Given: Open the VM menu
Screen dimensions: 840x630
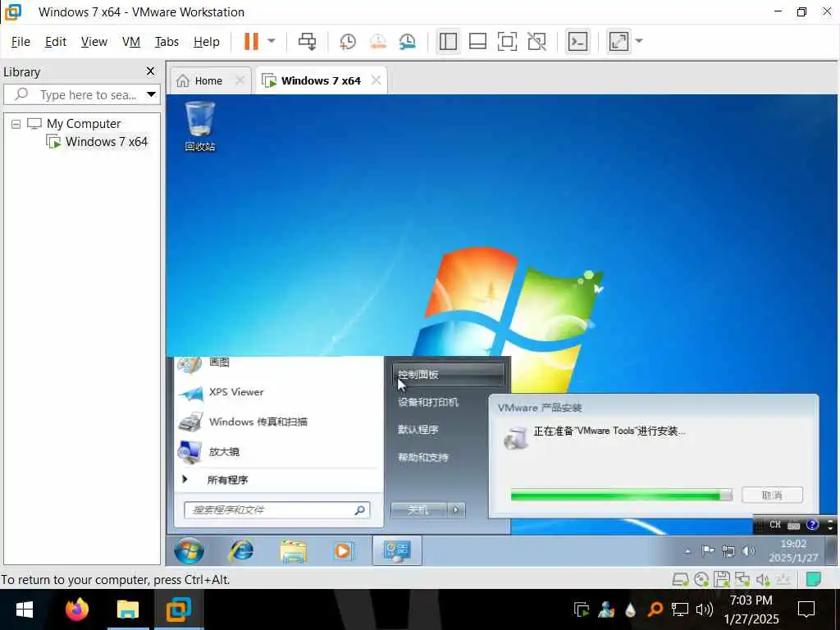Looking at the screenshot, I should pyautogui.click(x=130, y=42).
